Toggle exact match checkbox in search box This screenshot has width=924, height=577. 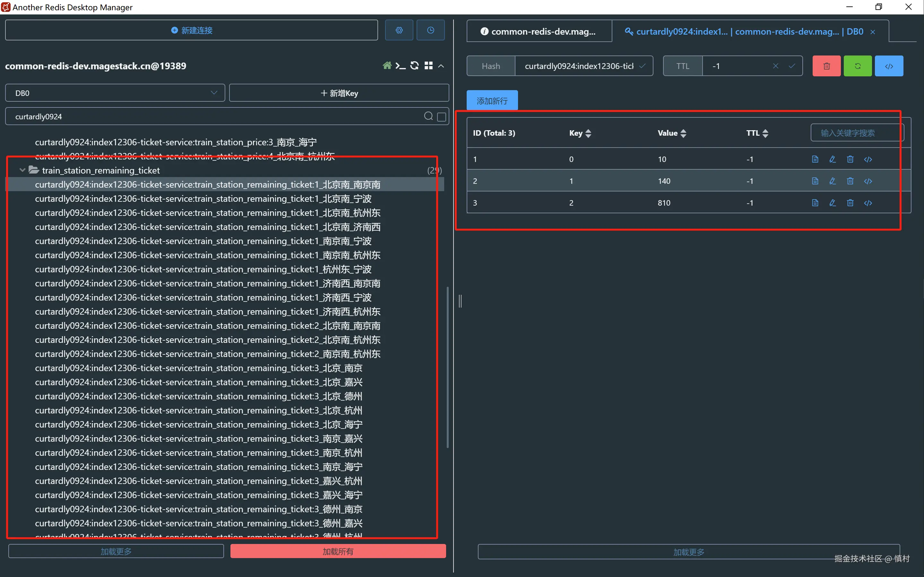pos(441,117)
